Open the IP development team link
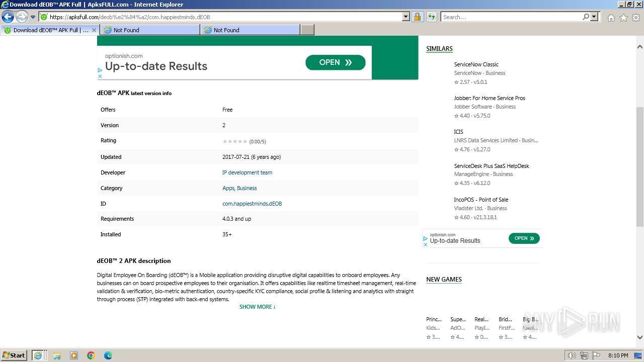This screenshot has height=362, width=644. tap(247, 172)
